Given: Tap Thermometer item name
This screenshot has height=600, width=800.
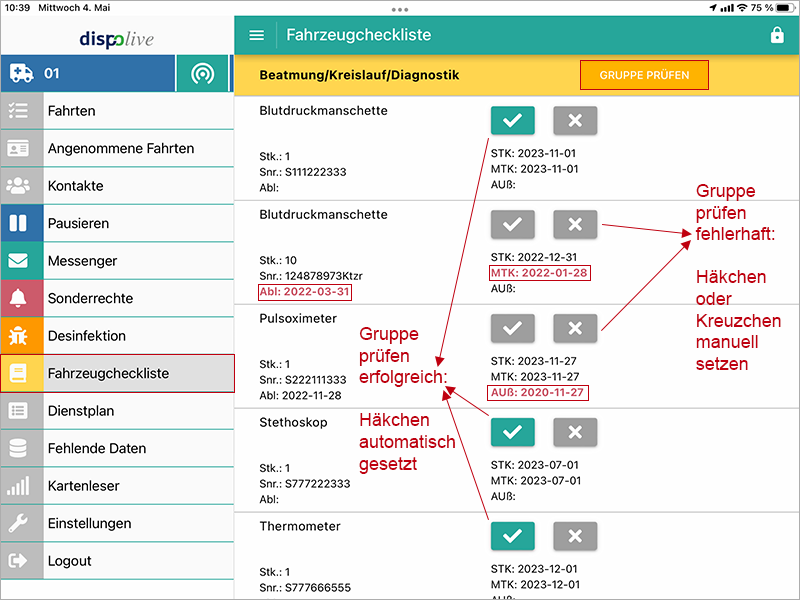Looking at the screenshot, I should [300, 527].
